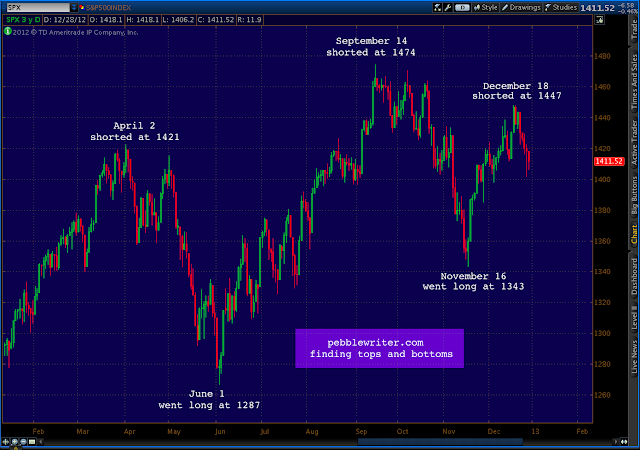Click the colored link icon beside S&P500INDEX
This screenshot has height=450, width=640.
(82, 7)
